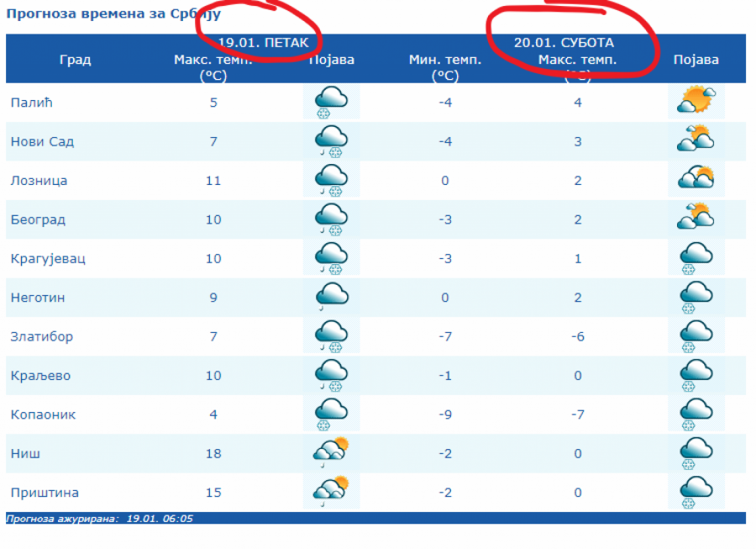Click Friday weather icon for Неготин
The image size is (756, 549).
331,297
